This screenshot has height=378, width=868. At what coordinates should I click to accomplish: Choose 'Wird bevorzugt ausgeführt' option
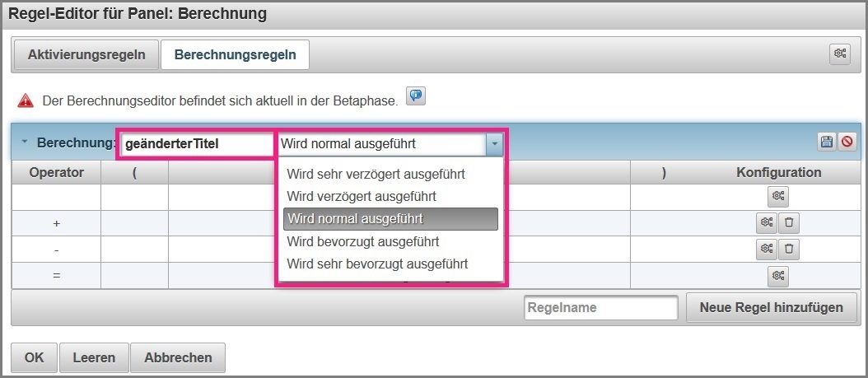pyautogui.click(x=363, y=241)
